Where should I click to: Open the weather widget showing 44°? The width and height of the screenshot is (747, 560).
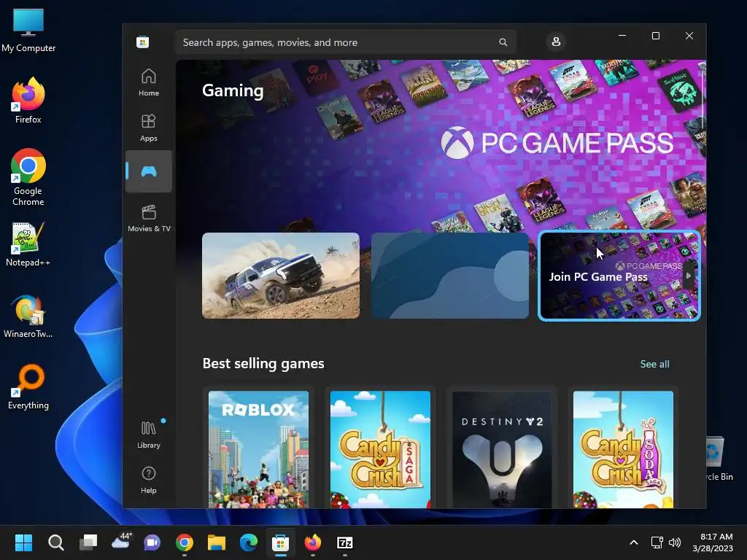(121, 542)
